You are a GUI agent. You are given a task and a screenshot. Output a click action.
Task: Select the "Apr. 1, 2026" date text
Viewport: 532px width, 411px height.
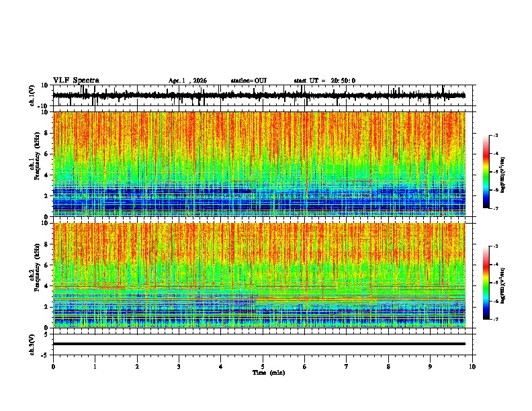pos(187,81)
